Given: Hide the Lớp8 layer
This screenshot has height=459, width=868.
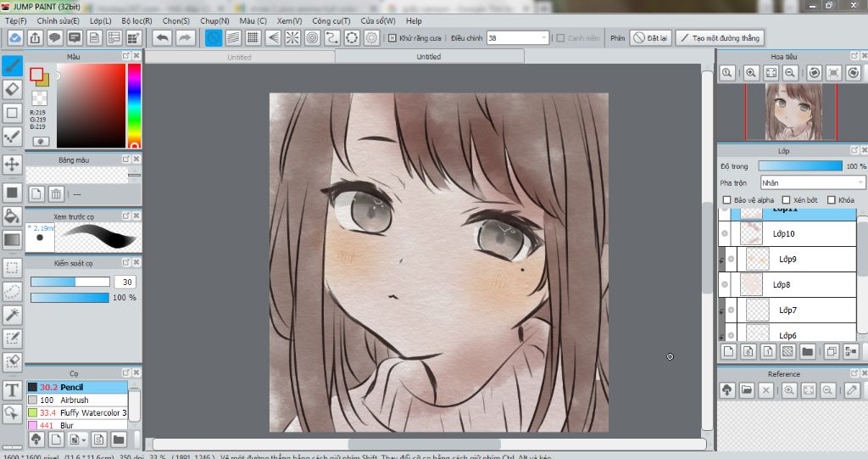Looking at the screenshot, I should (x=725, y=285).
